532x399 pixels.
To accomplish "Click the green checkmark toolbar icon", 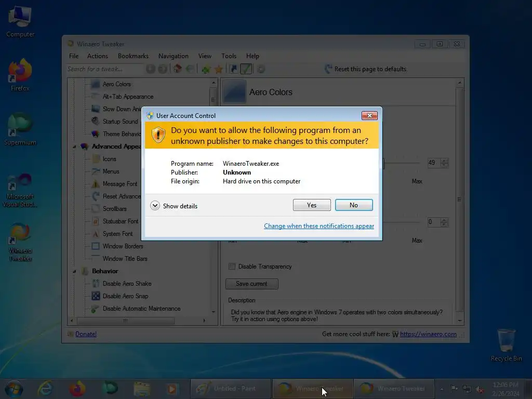I will [246, 69].
